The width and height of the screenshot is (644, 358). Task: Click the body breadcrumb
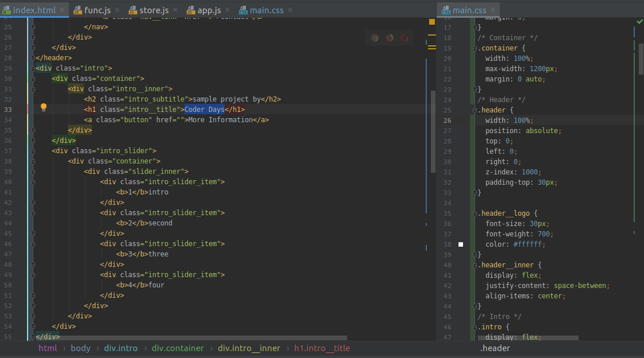[x=80, y=348]
